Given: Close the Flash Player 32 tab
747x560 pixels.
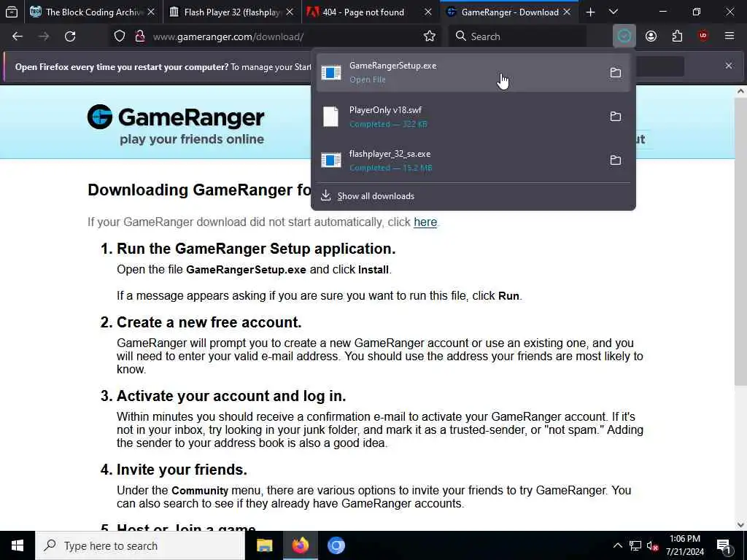Looking at the screenshot, I should click(290, 12).
